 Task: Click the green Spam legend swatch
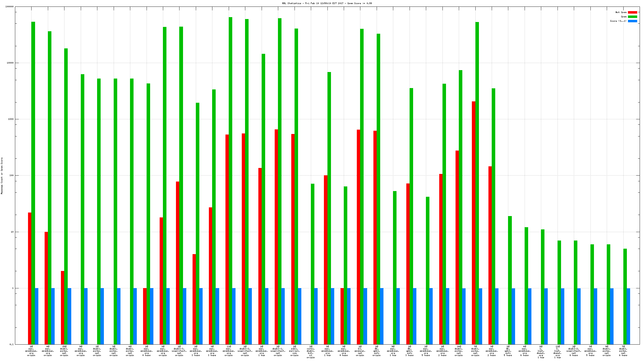632,17
